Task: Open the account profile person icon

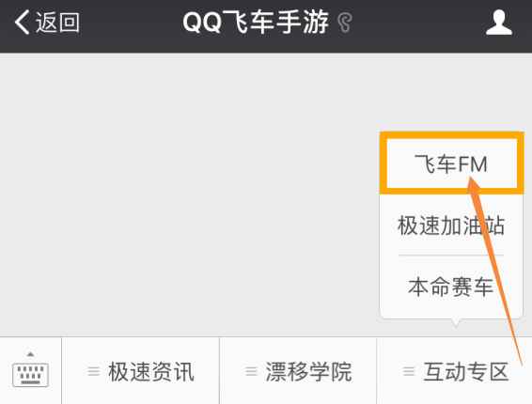Action: coord(498,23)
